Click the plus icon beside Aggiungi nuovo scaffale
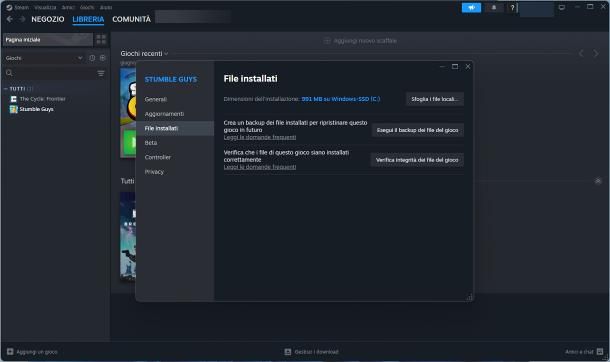The width and height of the screenshot is (610, 362). coord(327,41)
